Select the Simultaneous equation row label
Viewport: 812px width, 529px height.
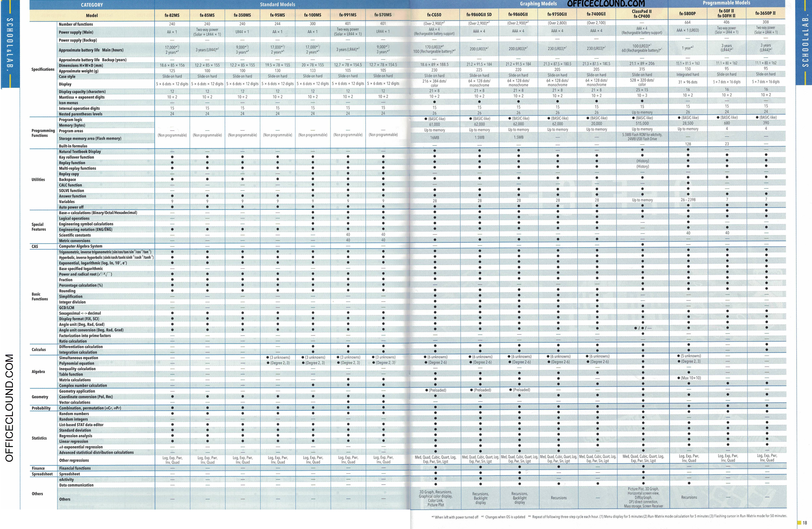79,358
